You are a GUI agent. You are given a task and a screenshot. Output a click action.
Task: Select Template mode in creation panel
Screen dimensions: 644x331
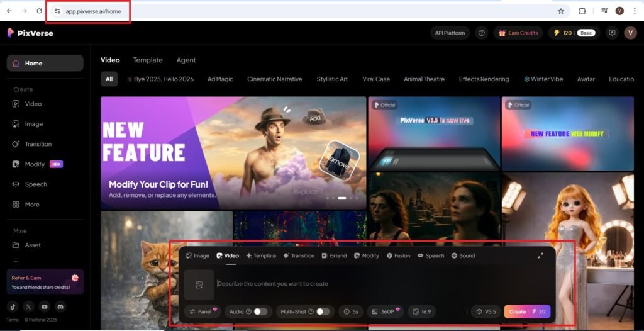(x=261, y=255)
